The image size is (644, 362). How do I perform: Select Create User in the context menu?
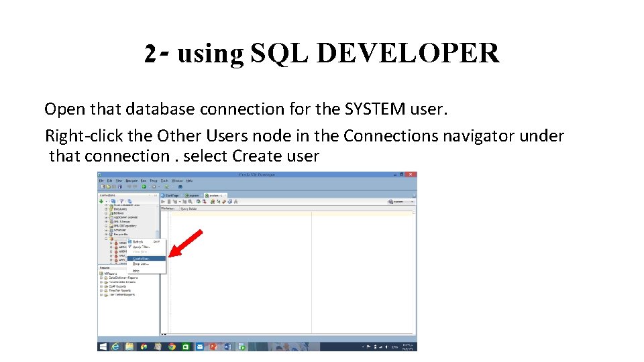146,259
